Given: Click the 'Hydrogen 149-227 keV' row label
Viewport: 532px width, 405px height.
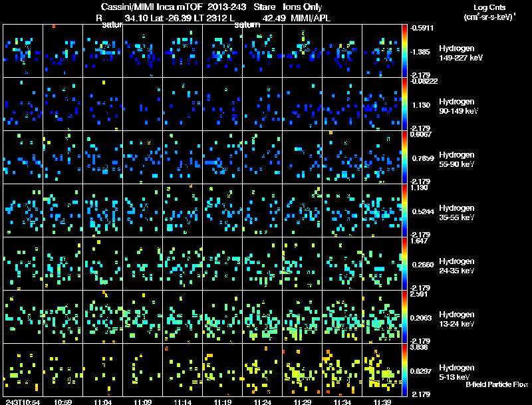Looking at the screenshot, I should coord(461,53).
